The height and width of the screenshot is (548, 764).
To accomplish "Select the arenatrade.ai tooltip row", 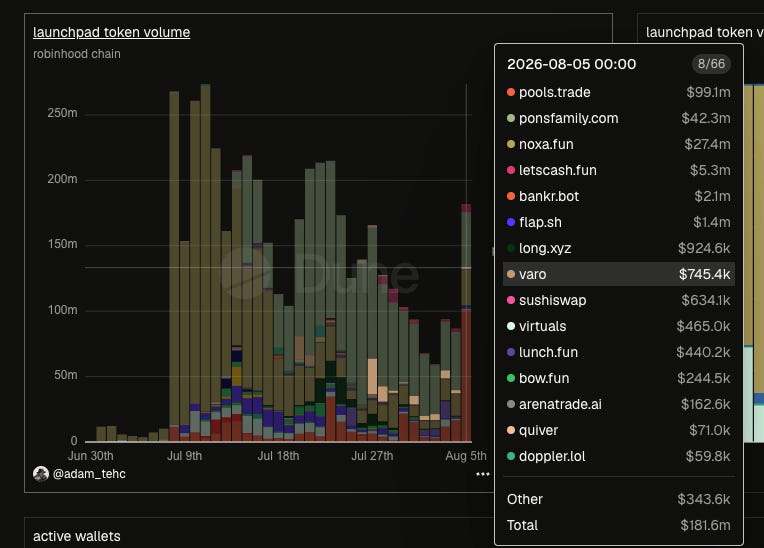I will tap(619, 404).
